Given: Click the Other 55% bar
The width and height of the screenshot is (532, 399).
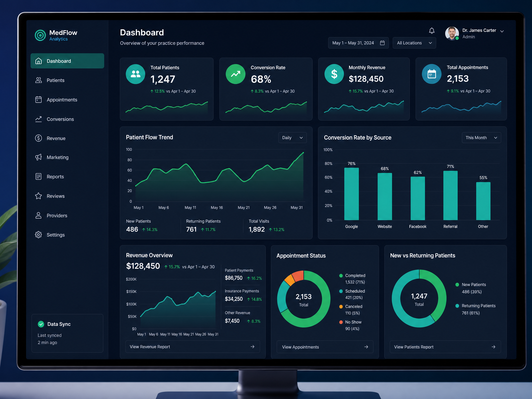Looking at the screenshot, I should tap(483, 201).
